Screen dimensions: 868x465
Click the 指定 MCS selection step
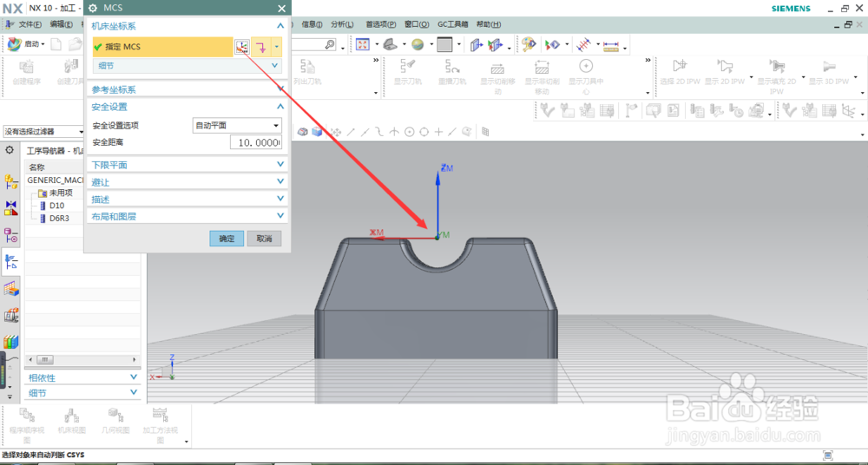click(163, 47)
